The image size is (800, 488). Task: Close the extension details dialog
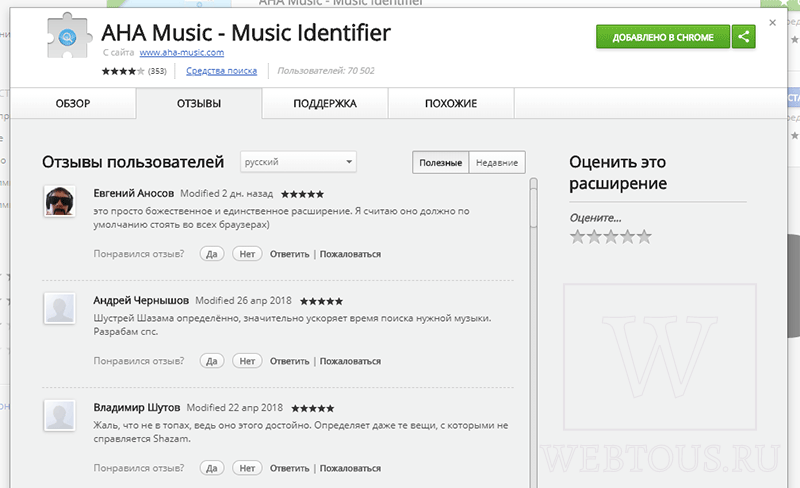(772, 22)
